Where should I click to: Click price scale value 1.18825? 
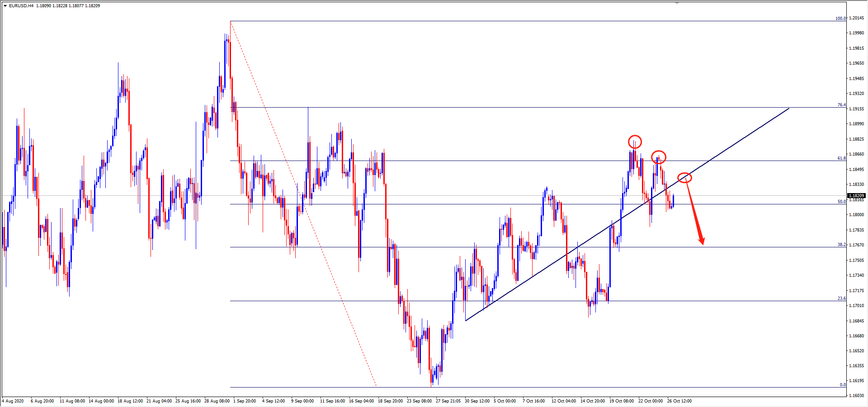tap(857, 139)
